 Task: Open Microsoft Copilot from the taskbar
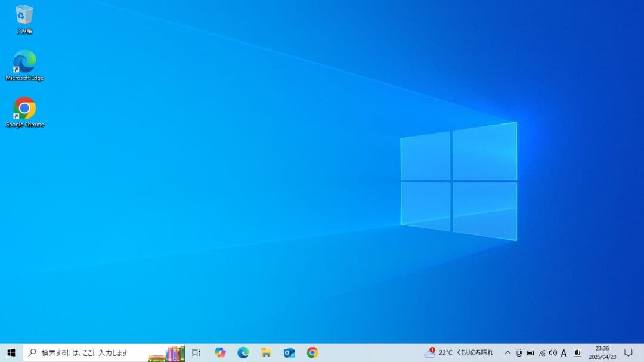[x=219, y=352]
